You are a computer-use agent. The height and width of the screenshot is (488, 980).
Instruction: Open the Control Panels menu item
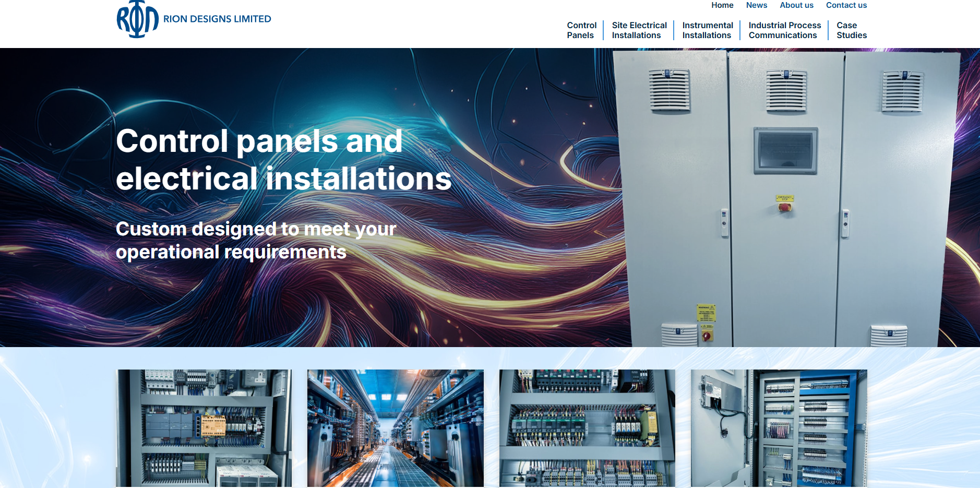[x=581, y=30]
